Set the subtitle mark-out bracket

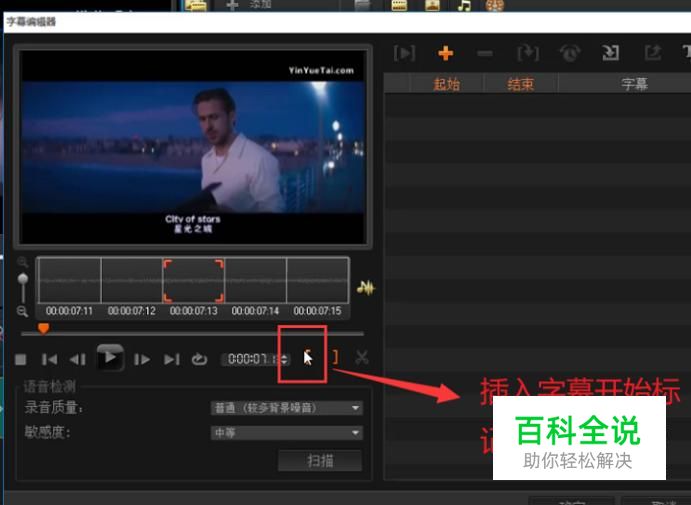[335, 357]
